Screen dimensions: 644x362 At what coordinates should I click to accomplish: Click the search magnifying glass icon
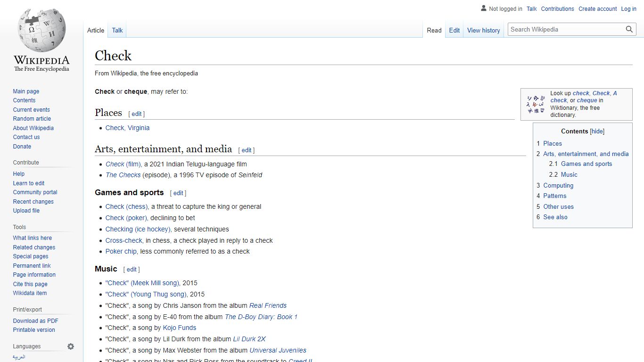tap(629, 29)
